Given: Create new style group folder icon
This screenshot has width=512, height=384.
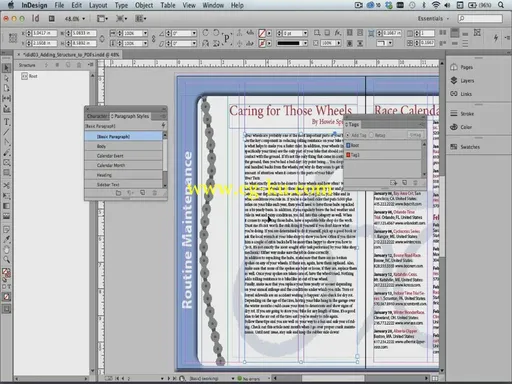Looking at the screenshot, I should click(118, 193).
